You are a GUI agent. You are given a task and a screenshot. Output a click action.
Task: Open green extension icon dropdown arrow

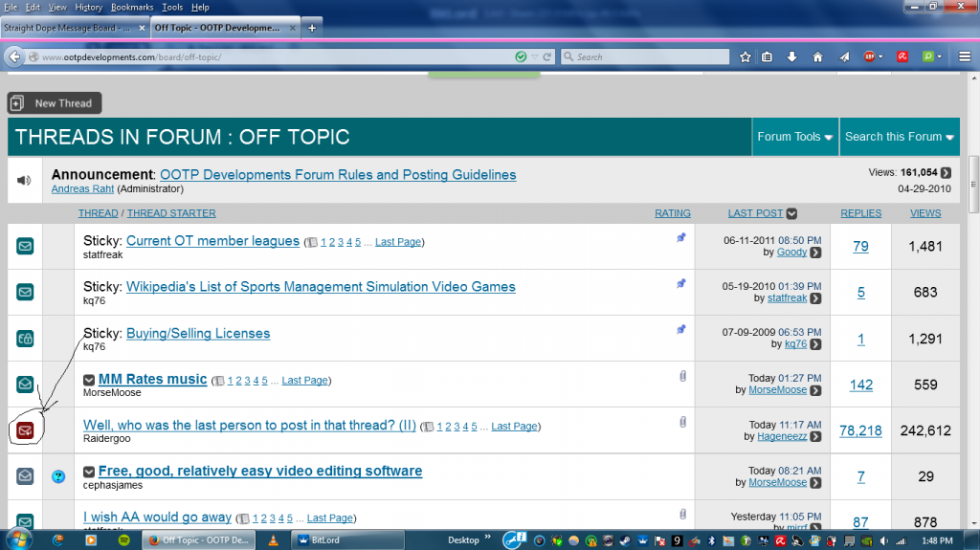pyautogui.click(x=940, y=56)
